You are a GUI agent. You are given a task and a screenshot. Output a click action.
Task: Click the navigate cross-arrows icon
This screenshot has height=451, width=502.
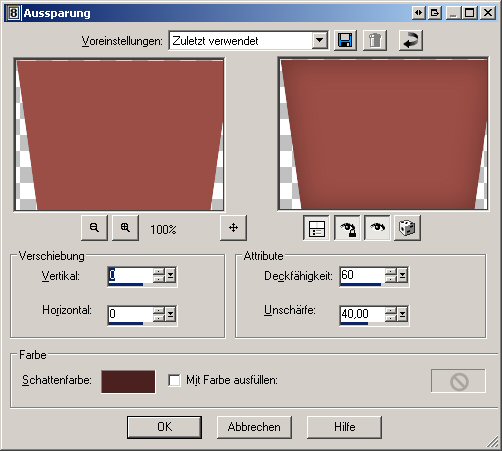pyautogui.click(x=233, y=228)
